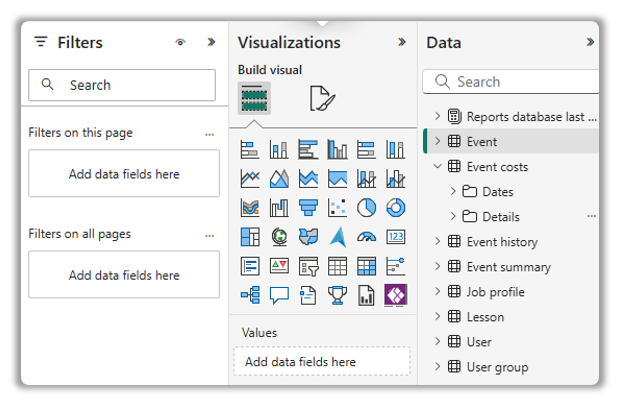Open more options for Filters on this page

(209, 134)
